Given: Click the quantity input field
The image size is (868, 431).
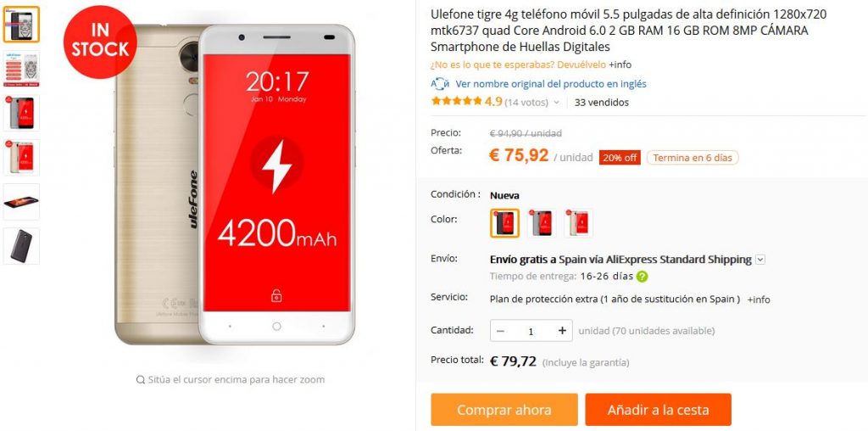Looking at the screenshot, I should coord(531,331).
